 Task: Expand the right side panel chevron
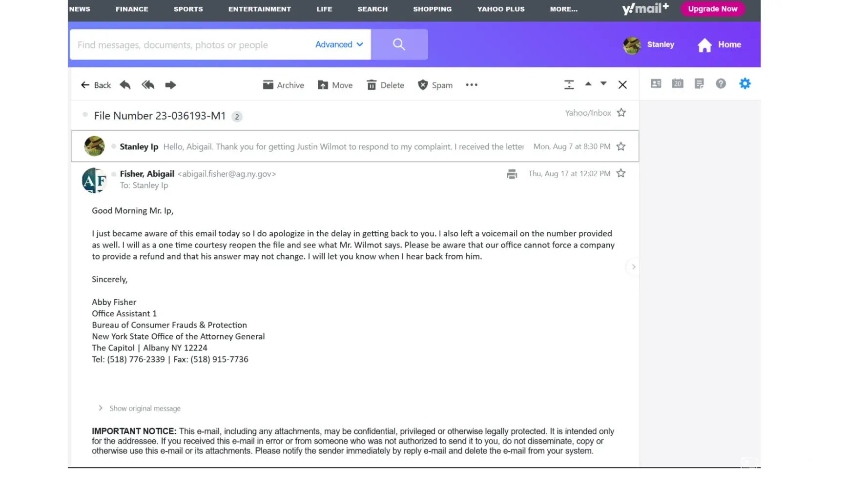(633, 267)
